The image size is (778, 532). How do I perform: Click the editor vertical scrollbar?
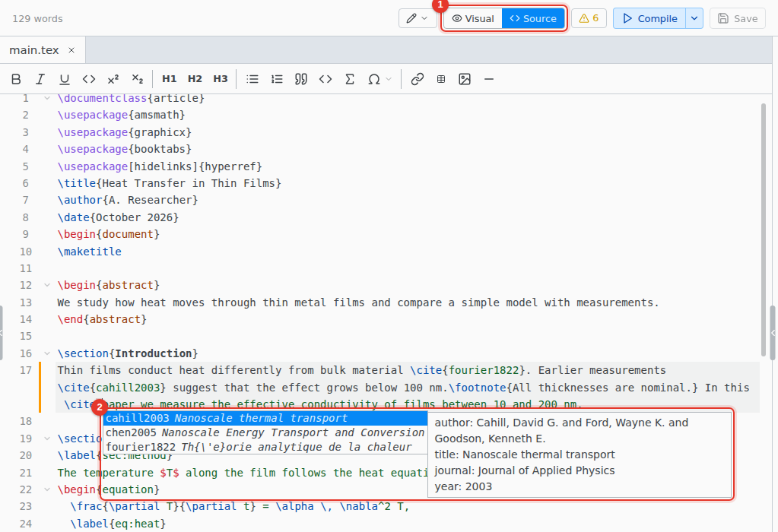(763, 229)
